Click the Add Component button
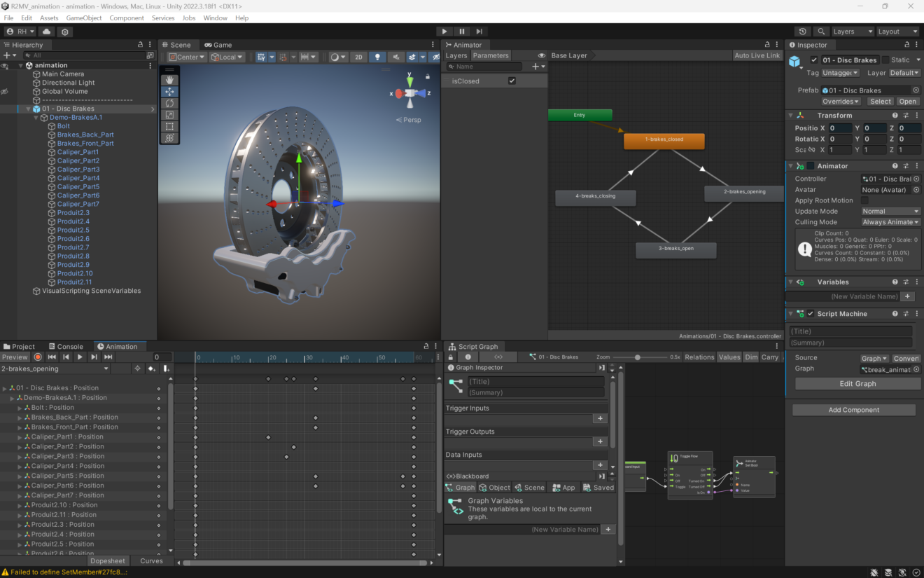This screenshot has height=578, width=924. pyautogui.click(x=854, y=410)
